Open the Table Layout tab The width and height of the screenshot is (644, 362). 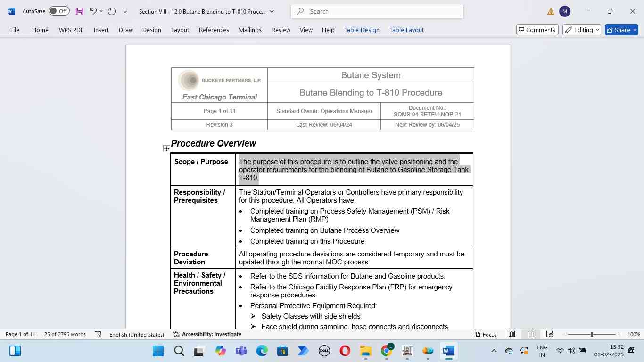point(406,30)
